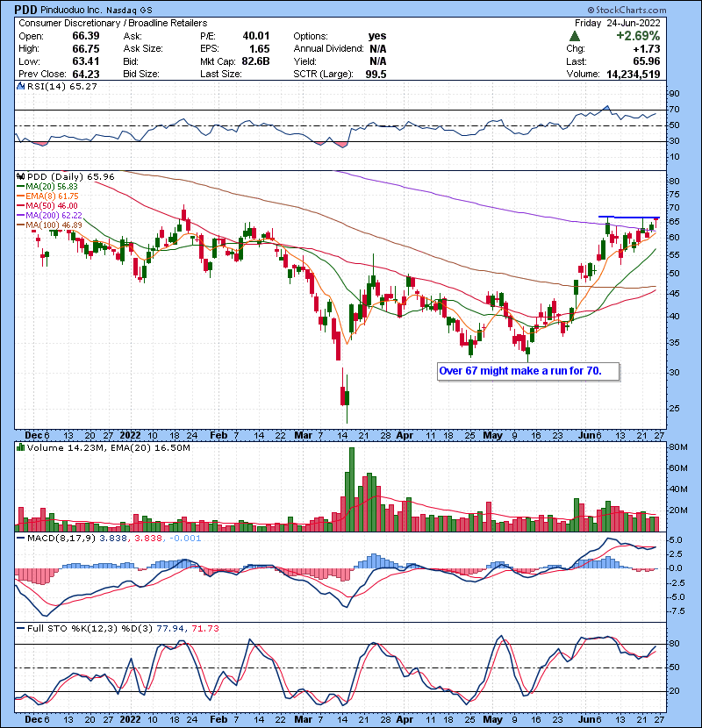The height and width of the screenshot is (728, 702).
Task: Select the Open value 66.39
Action: coord(86,36)
